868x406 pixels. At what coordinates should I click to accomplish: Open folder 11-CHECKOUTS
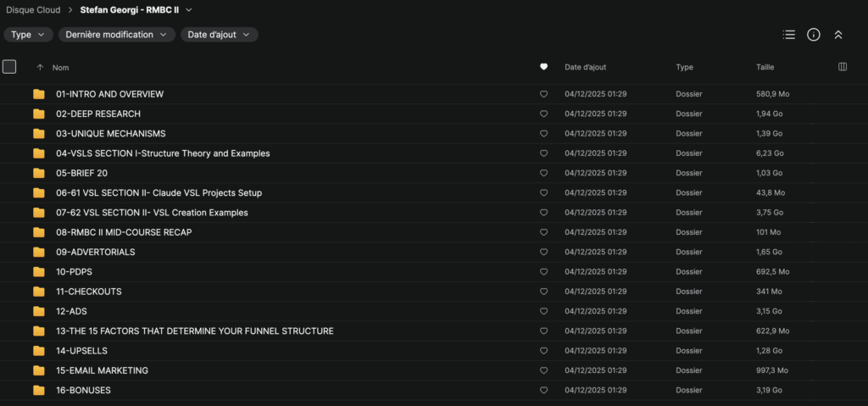[x=88, y=292]
